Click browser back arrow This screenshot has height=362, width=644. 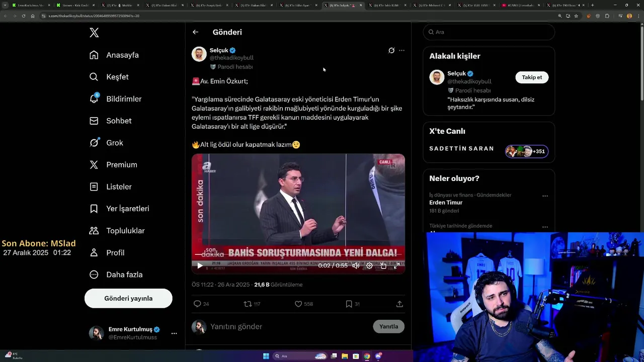[x=5, y=16]
